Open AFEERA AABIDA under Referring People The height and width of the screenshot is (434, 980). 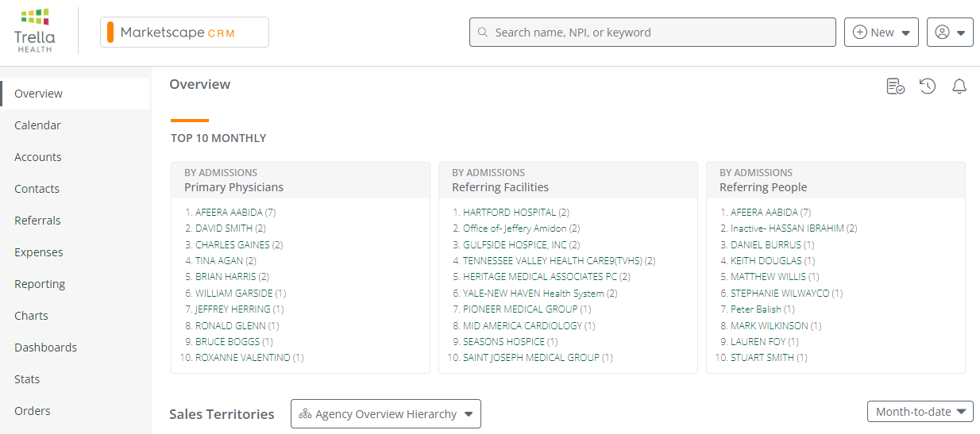764,213
